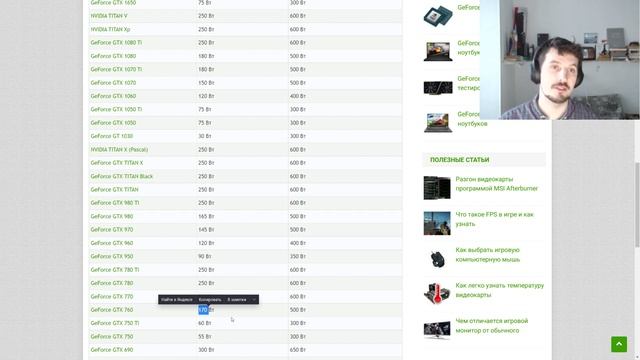
Task: Click the '55 Вт' cell in GTX 750 row
Action: tap(205, 336)
